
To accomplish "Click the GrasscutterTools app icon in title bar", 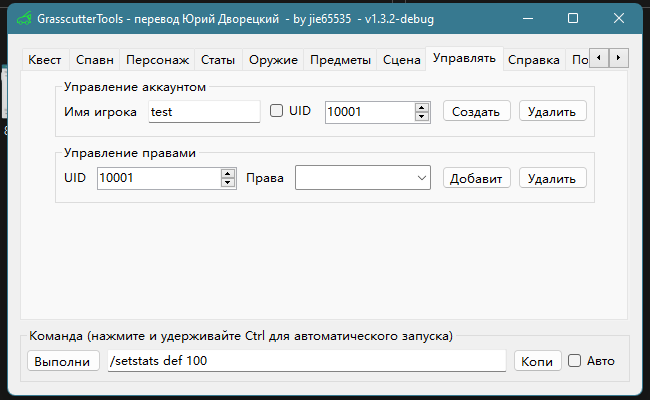I will pos(22,18).
